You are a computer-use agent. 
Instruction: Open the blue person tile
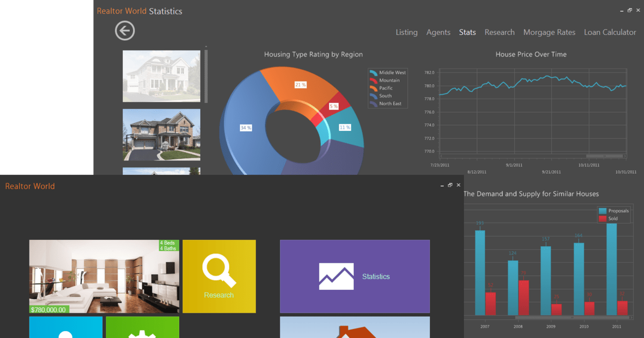(x=65, y=327)
